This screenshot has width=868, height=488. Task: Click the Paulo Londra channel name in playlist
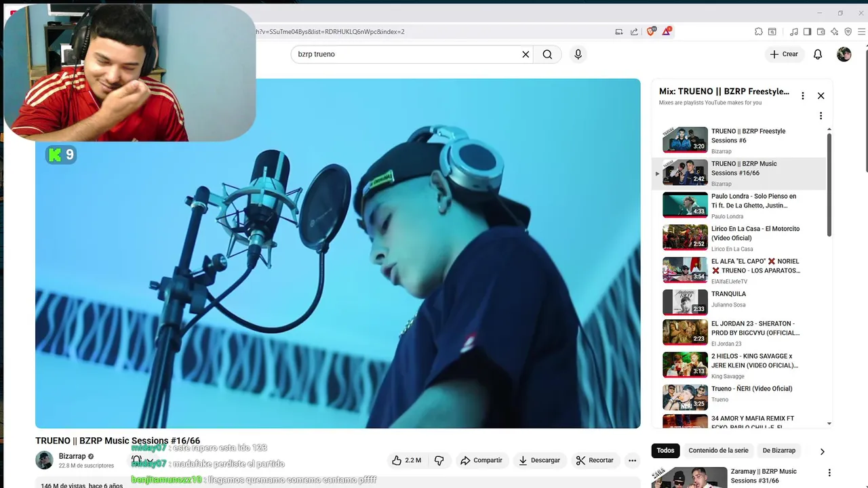pyautogui.click(x=727, y=217)
